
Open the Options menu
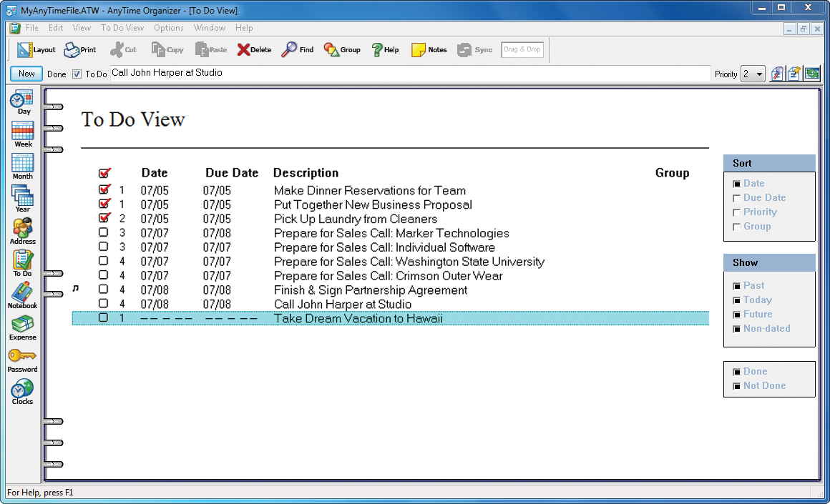point(169,28)
